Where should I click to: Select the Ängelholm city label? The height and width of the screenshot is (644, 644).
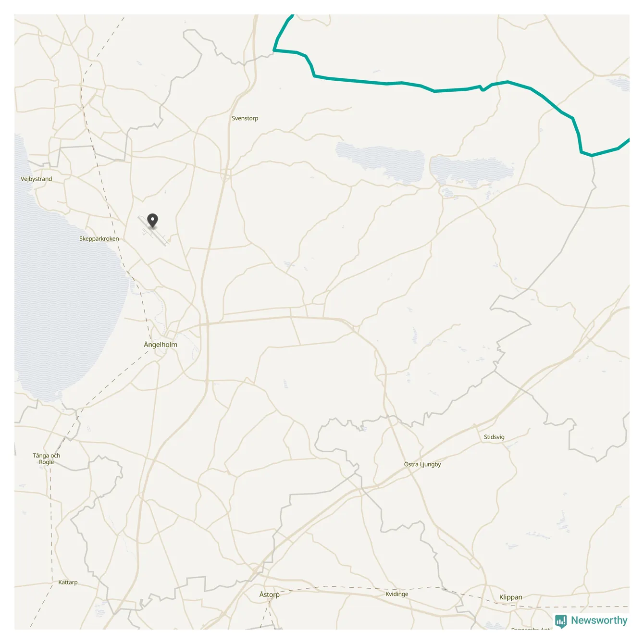[161, 345]
